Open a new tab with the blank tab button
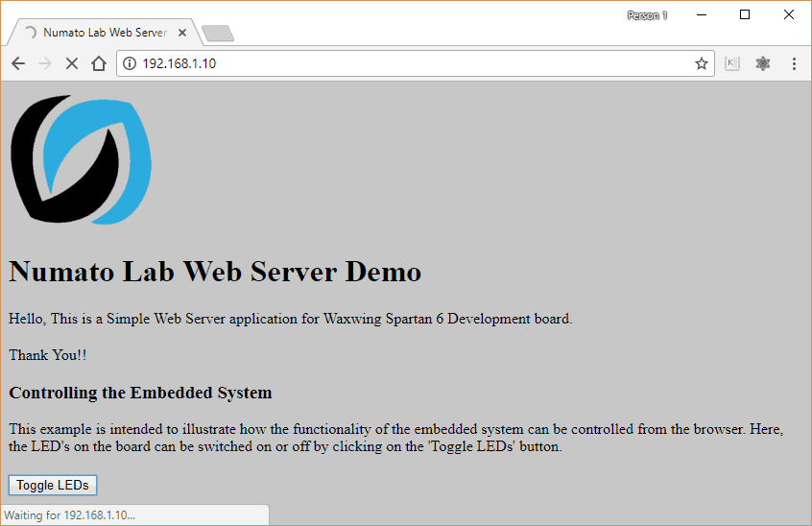Viewport: 812px width, 526px height. pos(218,34)
